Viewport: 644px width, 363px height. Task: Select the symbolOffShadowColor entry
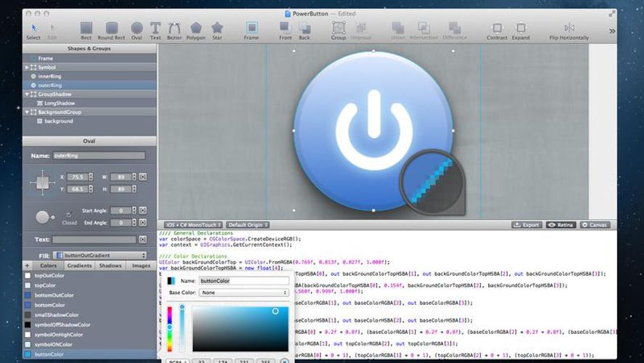(89, 325)
